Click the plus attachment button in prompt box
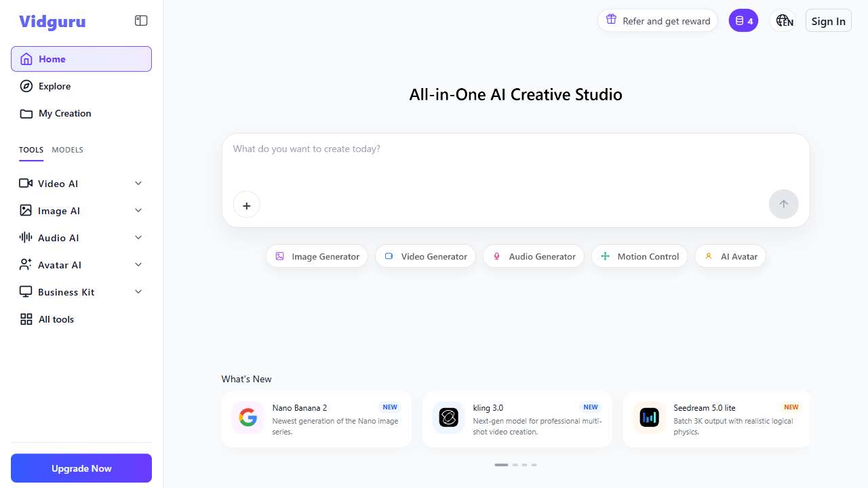The height and width of the screenshot is (488, 868). point(246,205)
